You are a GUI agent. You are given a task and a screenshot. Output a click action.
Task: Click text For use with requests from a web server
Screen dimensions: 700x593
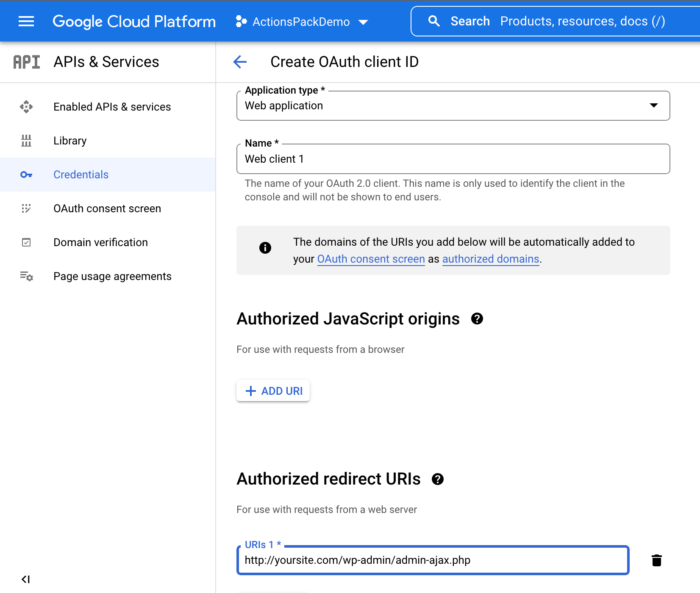click(x=327, y=510)
